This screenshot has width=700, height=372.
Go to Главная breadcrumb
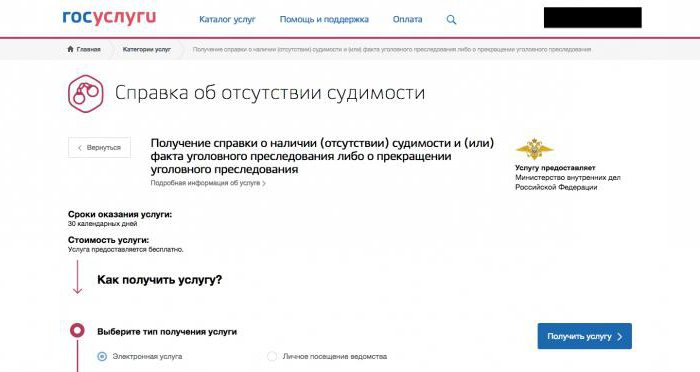[x=88, y=49]
